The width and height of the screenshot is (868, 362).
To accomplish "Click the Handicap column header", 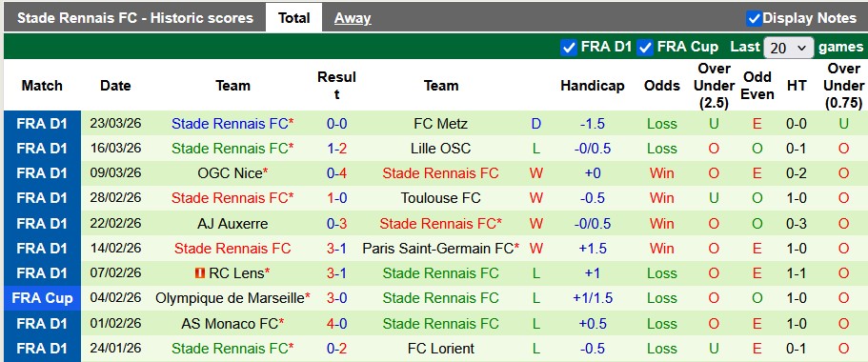I will point(593,86).
